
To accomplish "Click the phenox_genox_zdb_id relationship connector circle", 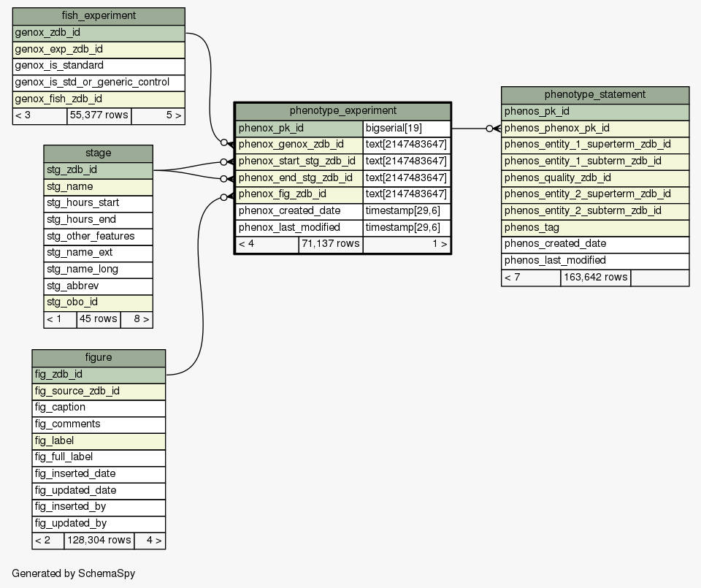I will coord(225,144).
